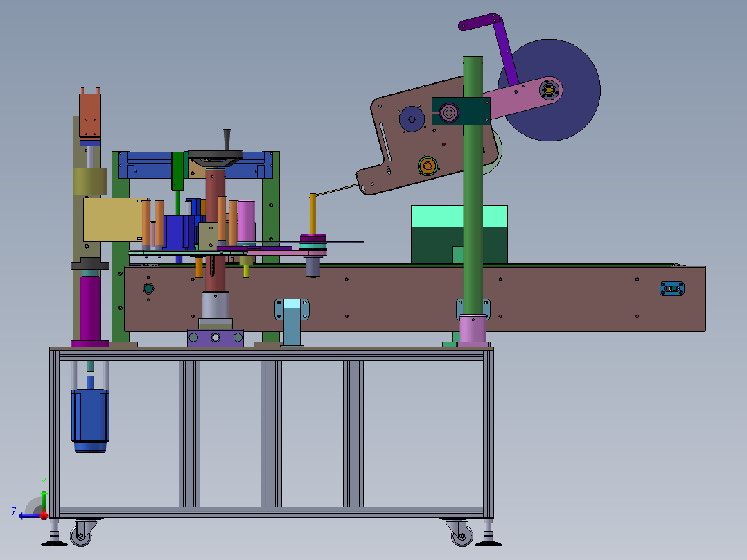
Task: Select the blue connector plate on conveyor's right end
Action: [671, 288]
